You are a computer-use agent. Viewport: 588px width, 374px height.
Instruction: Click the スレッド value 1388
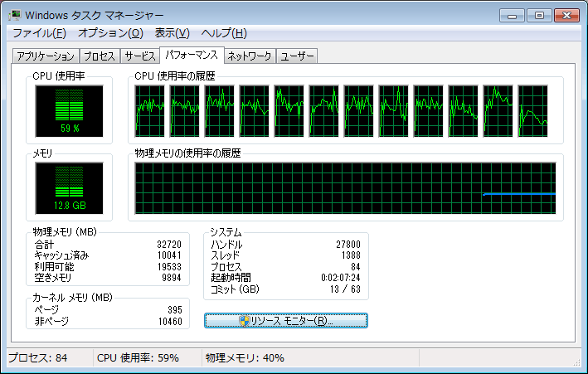pos(351,255)
